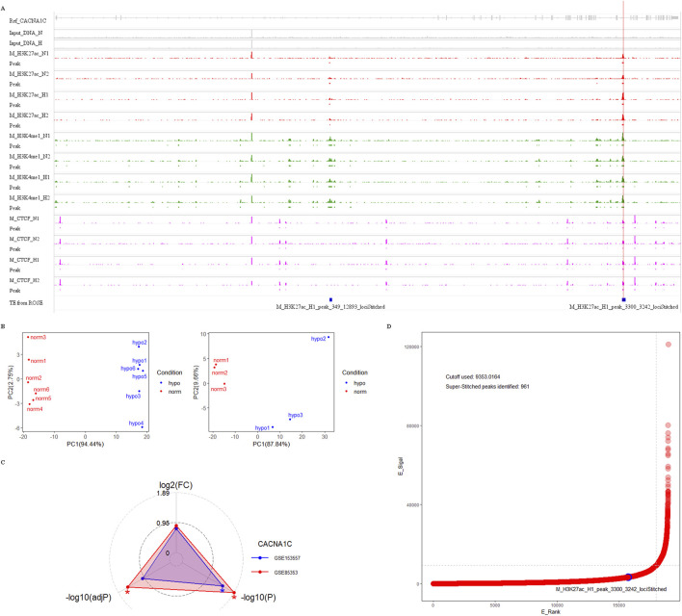682x616 pixels.
Task: Click the hypo2 label in left PCA plot
Action: [139, 343]
